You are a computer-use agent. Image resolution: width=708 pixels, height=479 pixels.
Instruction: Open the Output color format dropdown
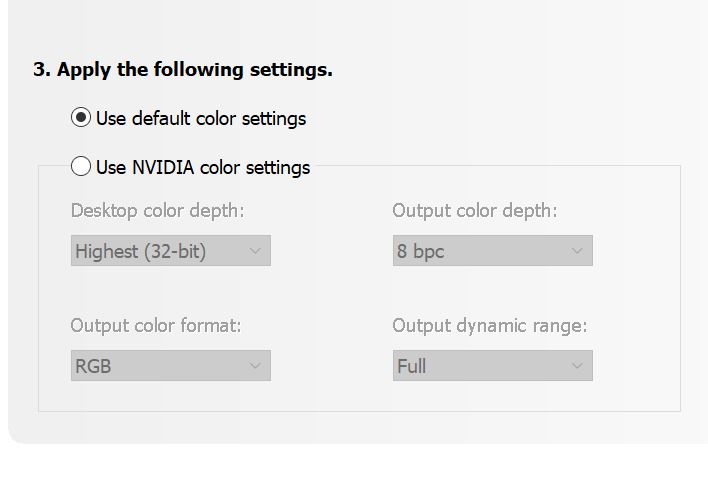point(170,366)
